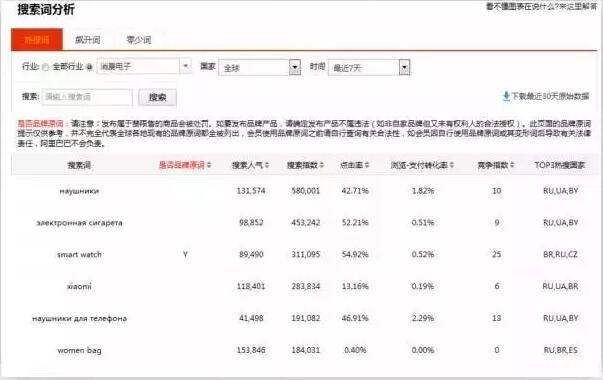Viewport: 603px width, 380px height.
Task: Sort by 浏览-支付转化率 column arrows
Action: (452, 165)
